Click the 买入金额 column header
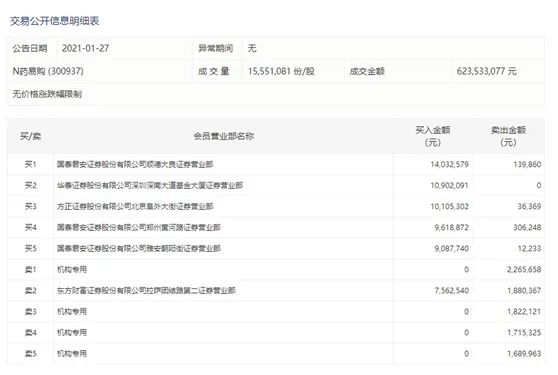Viewport: 558px width, 375px height. 433,136
